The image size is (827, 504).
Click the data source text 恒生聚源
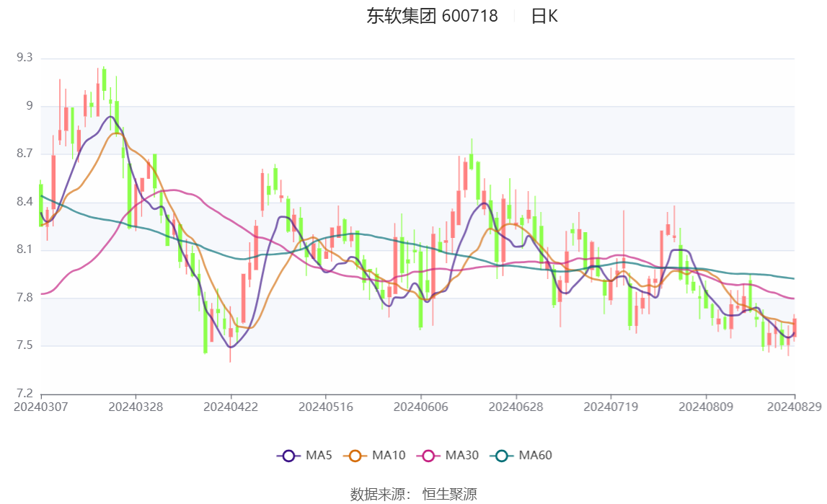click(x=449, y=494)
